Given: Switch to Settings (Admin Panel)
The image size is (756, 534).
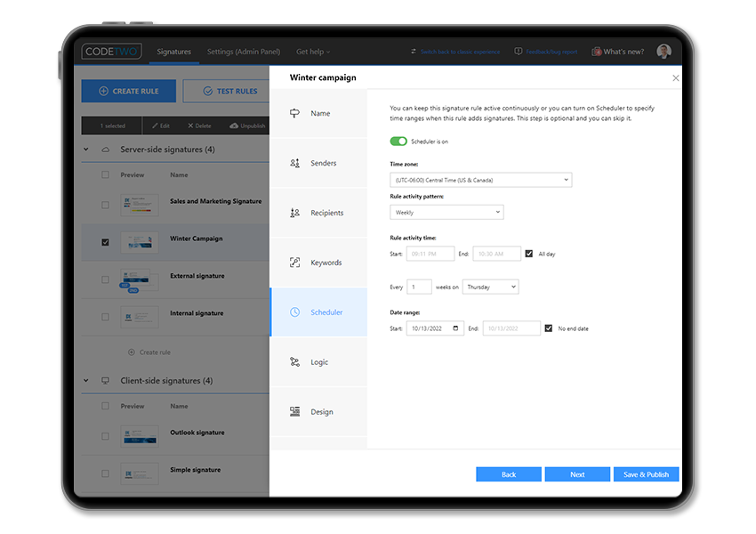Looking at the screenshot, I should point(243,52).
